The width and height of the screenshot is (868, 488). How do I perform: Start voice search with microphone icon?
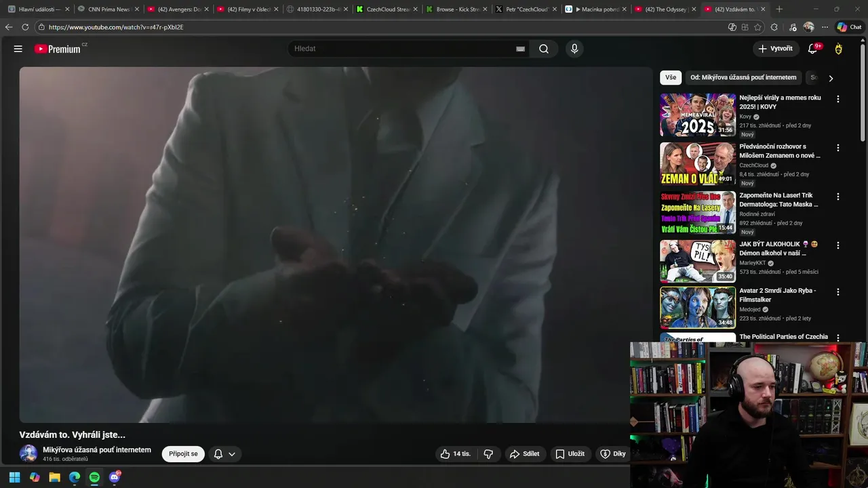click(574, 49)
